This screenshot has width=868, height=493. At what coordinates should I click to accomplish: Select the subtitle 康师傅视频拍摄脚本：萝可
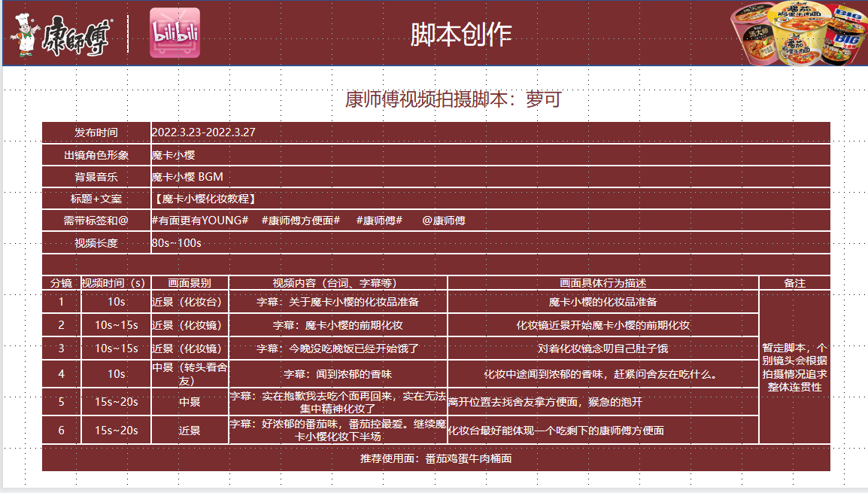click(454, 99)
